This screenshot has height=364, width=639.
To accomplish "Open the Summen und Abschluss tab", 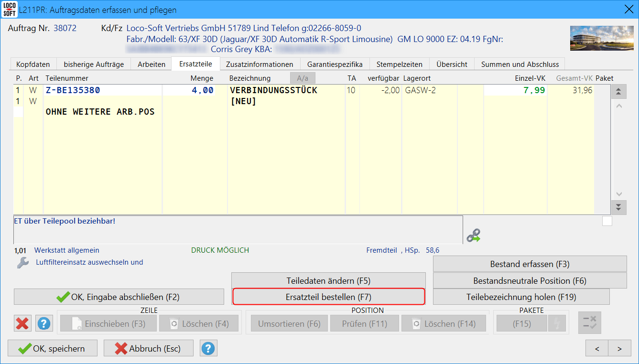I will pos(520,64).
